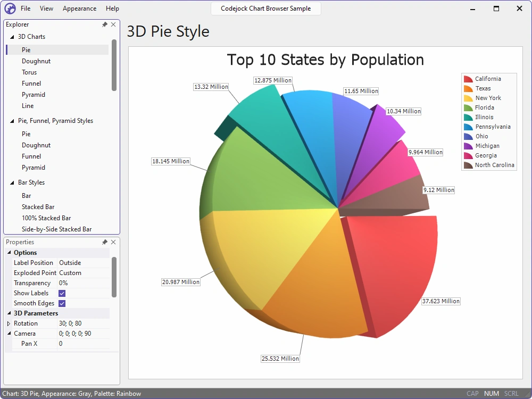Click the Ohio legend marker icon

[468, 136]
